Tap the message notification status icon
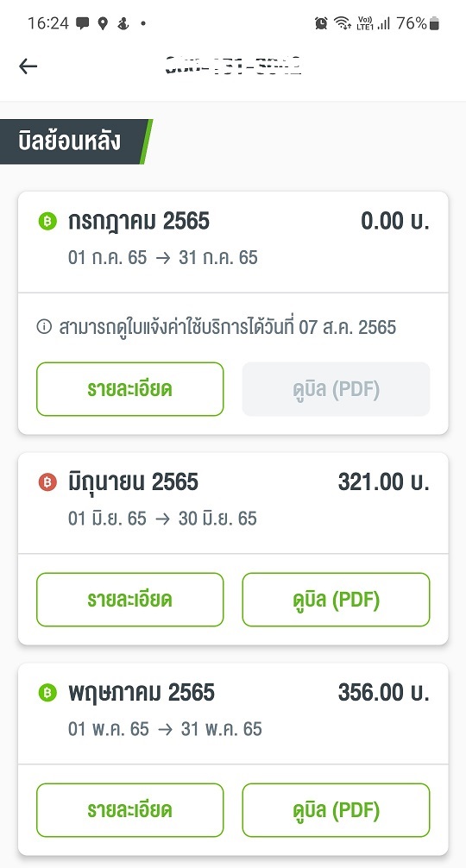Image resolution: width=466 pixels, height=868 pixels. click(x=83, y=23)
